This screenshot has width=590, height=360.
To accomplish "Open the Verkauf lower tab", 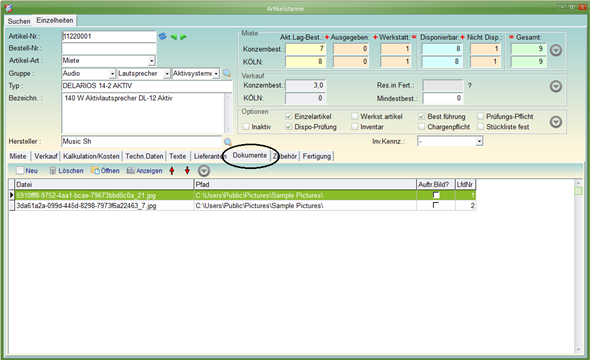I will [46, 156].
